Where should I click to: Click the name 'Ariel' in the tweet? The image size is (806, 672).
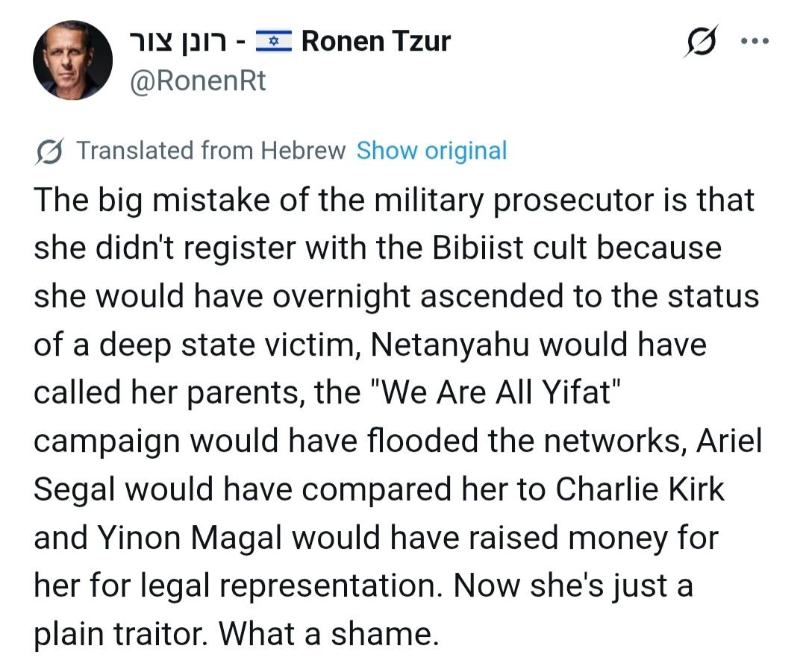click(x=729, y=441)
